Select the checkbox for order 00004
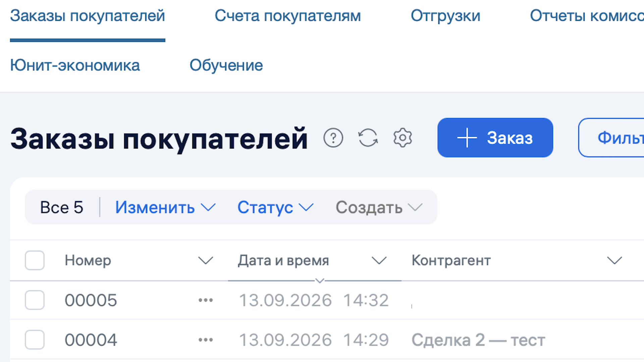The width and height of the screenshot is (644, 362). click(35, 340)
